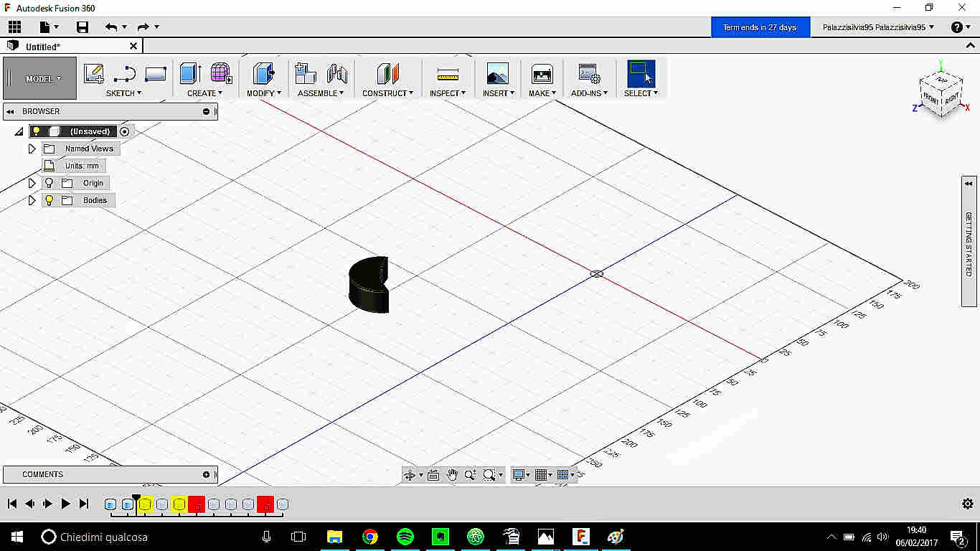Screen dimensions: 980x551
Task: Play the timeline
Action: (65, 504)
